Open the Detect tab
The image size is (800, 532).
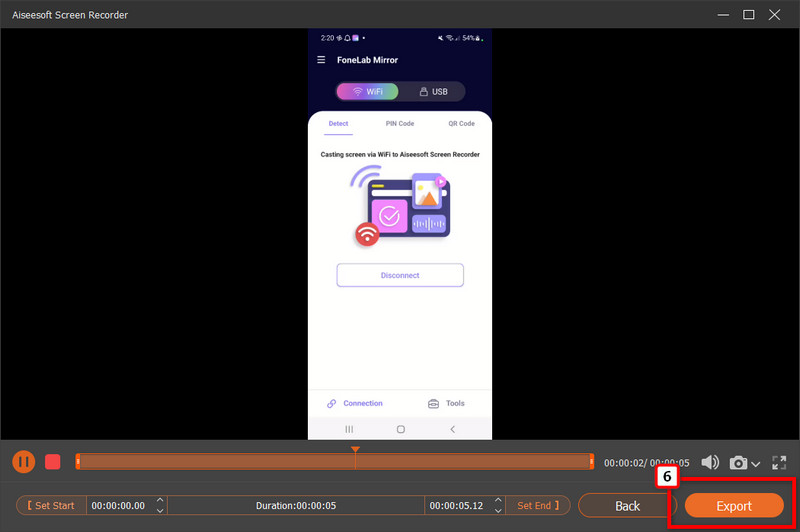point(338,123)
